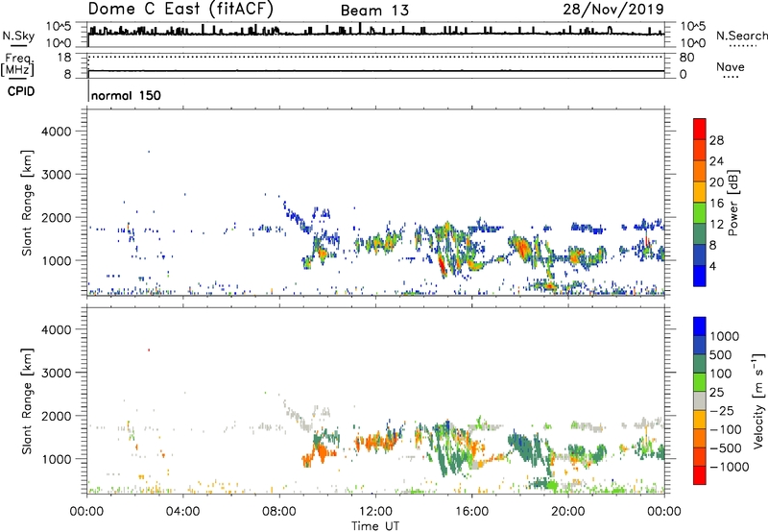The height and width of the screenshot is (532, 768).
Task: Click the dotted line sample under N.Search
Action: [x=742, y=46]
